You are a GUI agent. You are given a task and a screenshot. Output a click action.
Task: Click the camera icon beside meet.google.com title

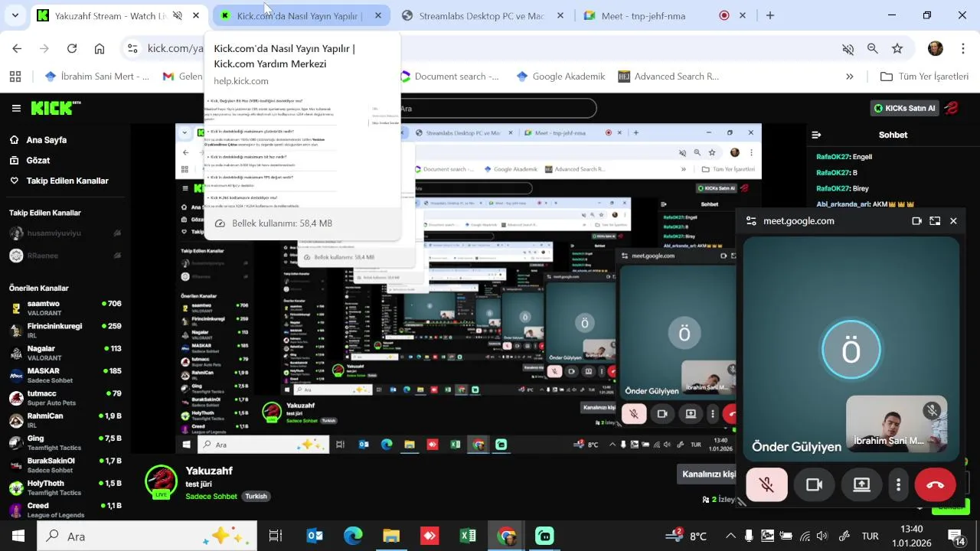pos(916,221)
